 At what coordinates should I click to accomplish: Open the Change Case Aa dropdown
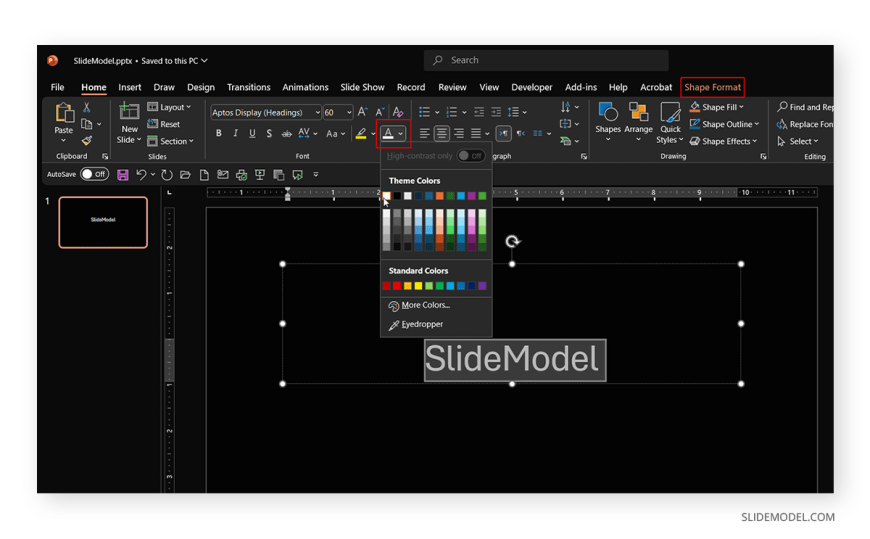click(336, 134)
